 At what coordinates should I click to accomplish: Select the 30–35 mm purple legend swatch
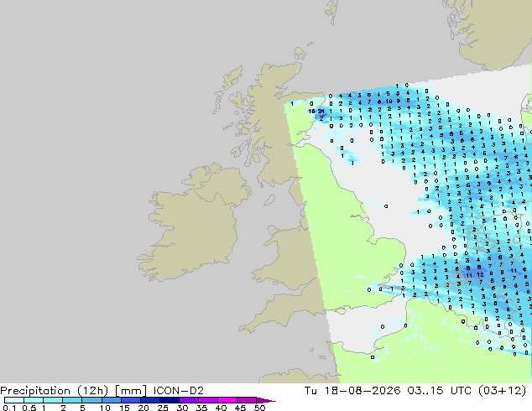[x=189, y=400]
